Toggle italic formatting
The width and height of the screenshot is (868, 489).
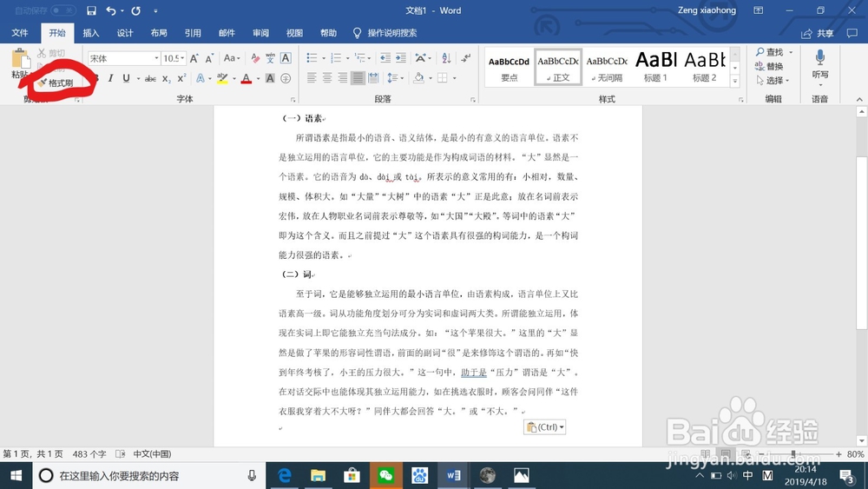tap(110, 79)
